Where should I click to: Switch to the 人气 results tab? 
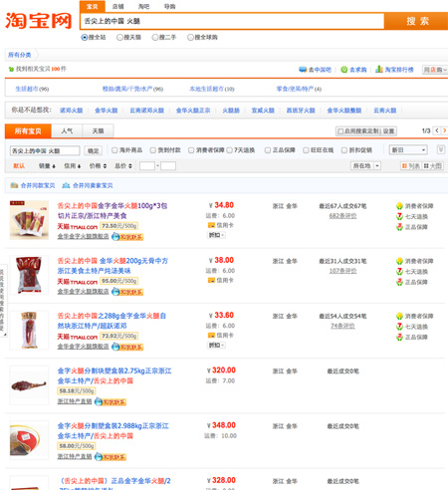[x=67, y=130]
